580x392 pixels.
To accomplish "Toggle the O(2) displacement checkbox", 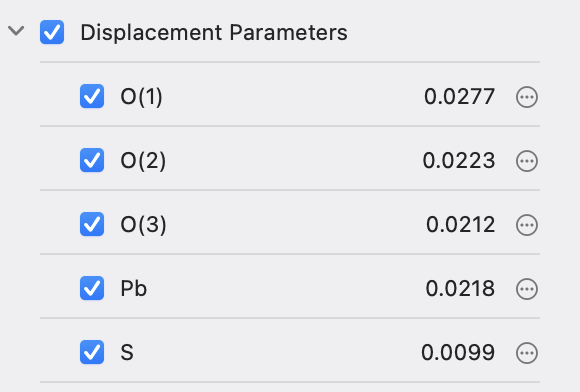I will [92, 160].
